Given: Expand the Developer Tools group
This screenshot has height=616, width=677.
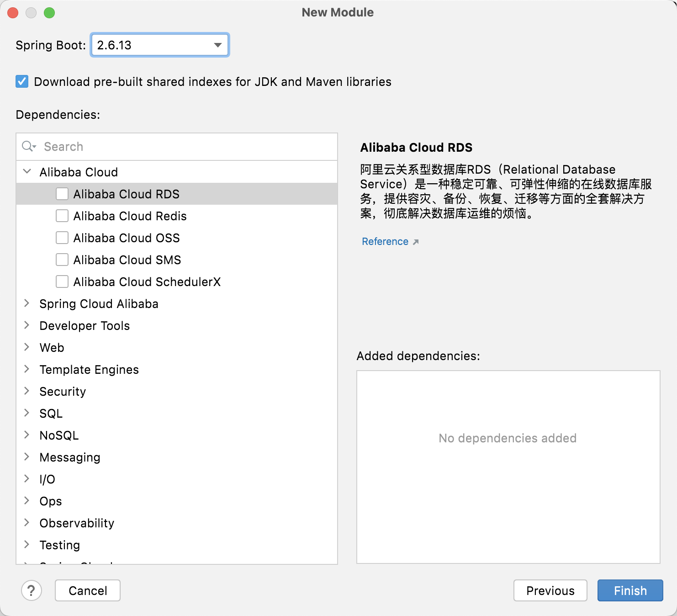Looking at the screenshot, I should (27, 325).
